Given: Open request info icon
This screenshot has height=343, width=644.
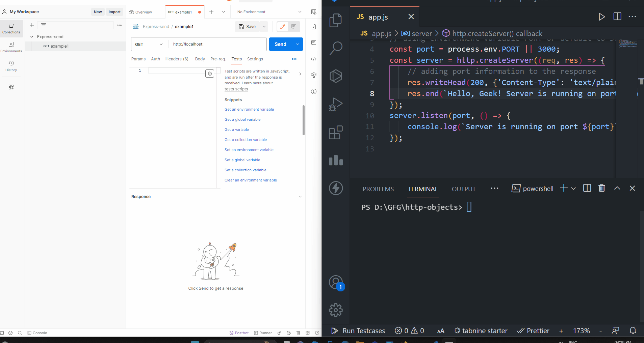Looking at the screenshot, I should coord(314,91).
